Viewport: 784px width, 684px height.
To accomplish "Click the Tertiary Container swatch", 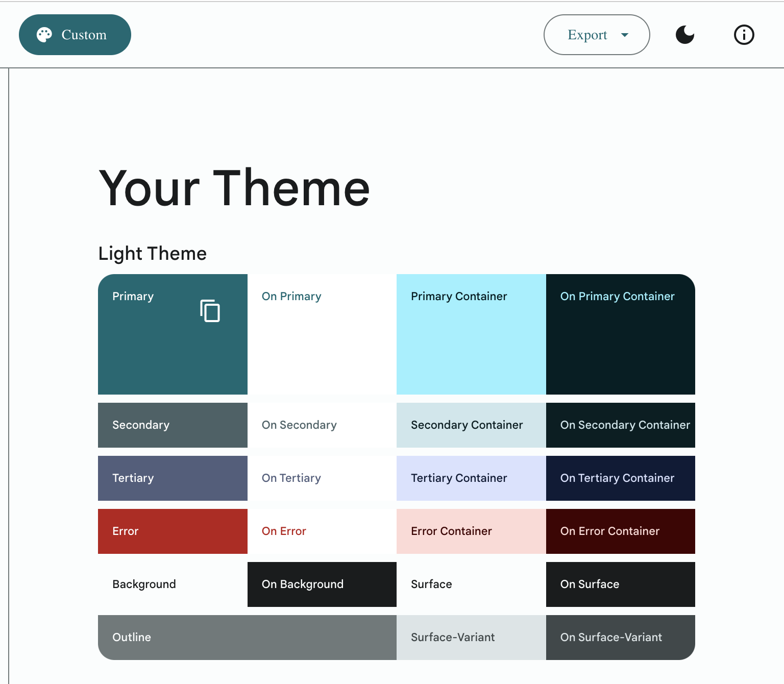I will (470, 478).
